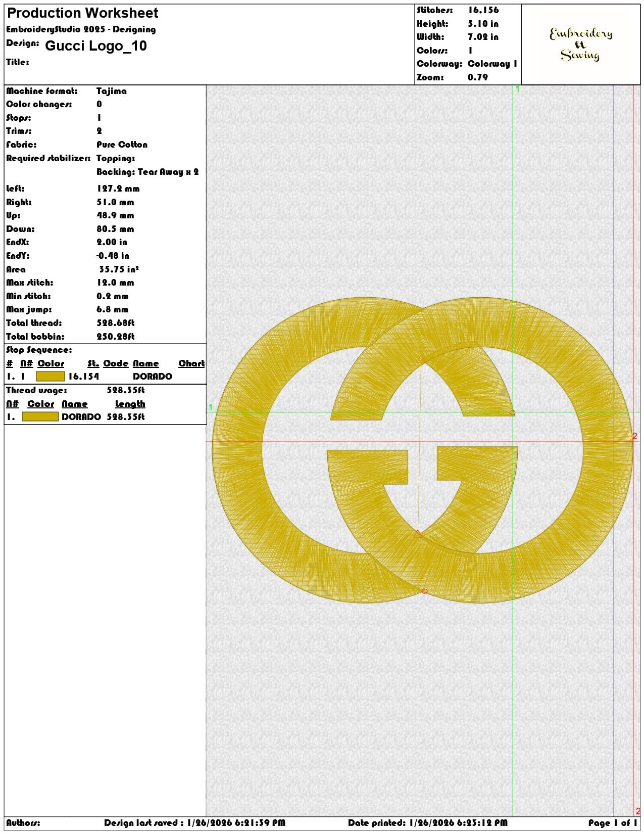This screenshot has height=834, width=644.
Task: Click the DORADO swatch under Thread usage
Action: (x=40, y=417)
